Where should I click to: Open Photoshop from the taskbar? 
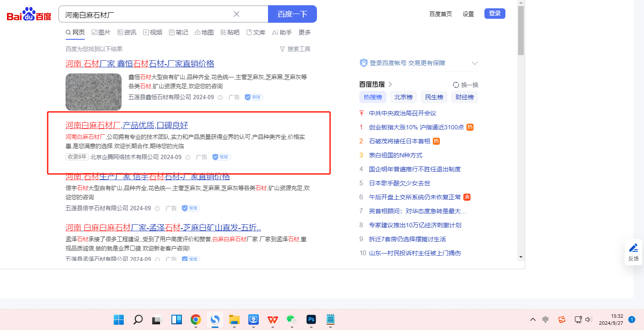[311, 320]
